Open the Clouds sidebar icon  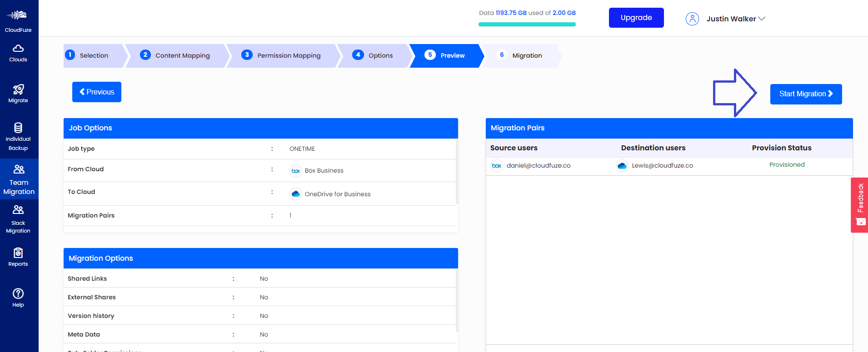tap(18, 48)
